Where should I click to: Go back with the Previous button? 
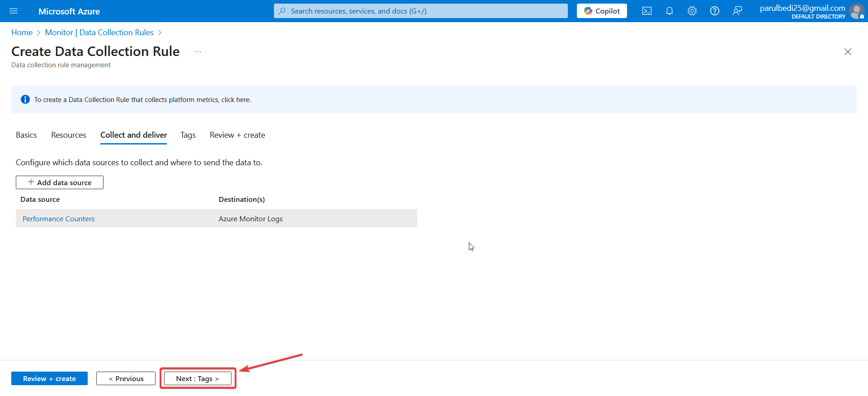[126, 378]
